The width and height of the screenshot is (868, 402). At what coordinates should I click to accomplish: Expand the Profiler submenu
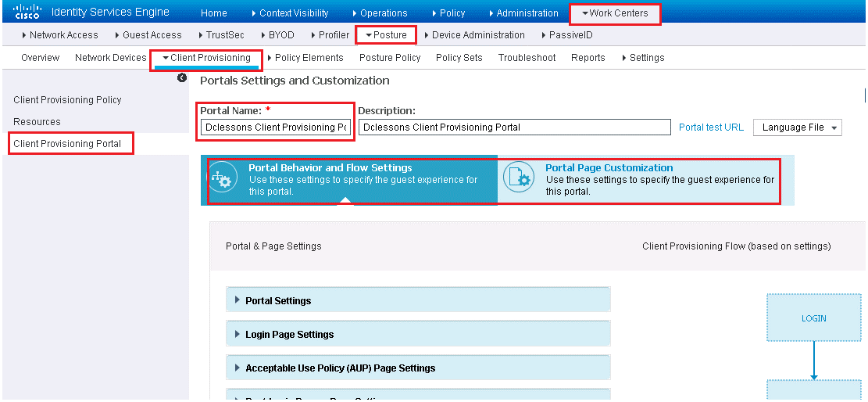pos(330,35)
